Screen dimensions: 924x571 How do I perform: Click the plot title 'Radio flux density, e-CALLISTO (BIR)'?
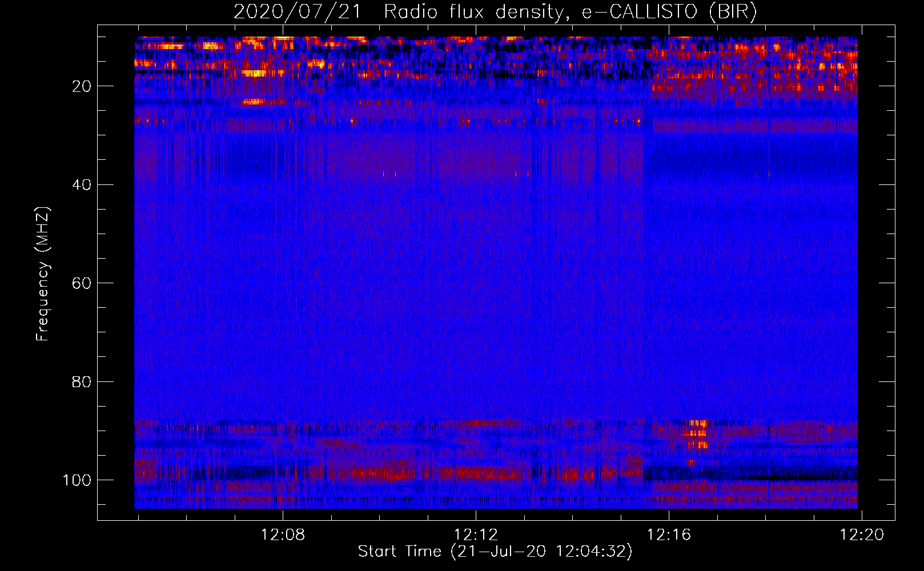570,12
